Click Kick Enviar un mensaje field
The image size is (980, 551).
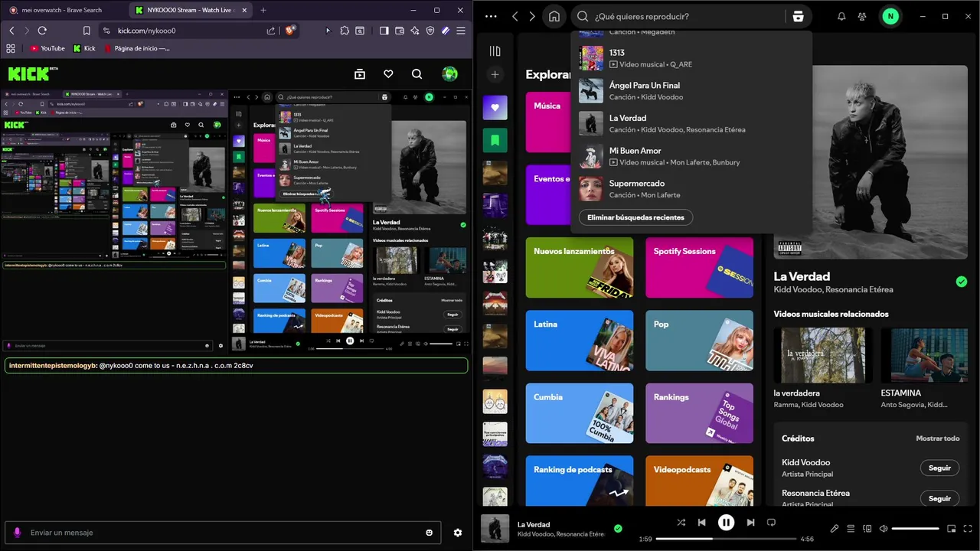(222, 533)
